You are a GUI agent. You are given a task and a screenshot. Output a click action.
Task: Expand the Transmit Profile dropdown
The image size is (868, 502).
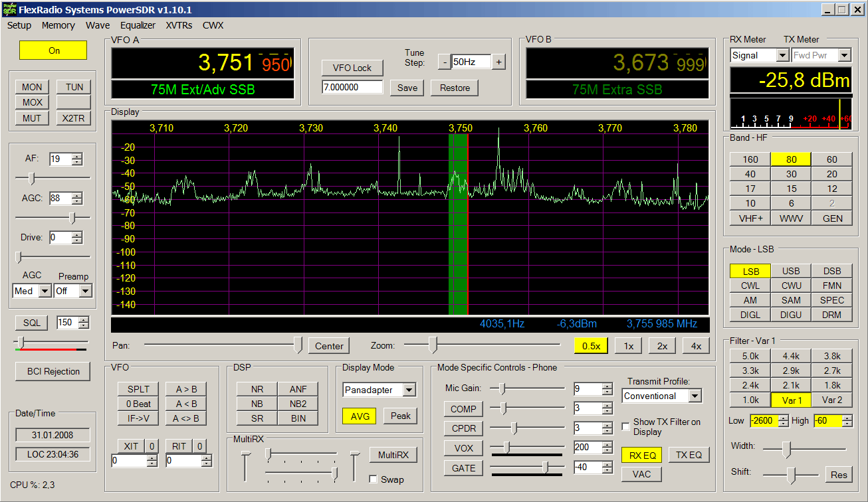(x=695, y=396)
